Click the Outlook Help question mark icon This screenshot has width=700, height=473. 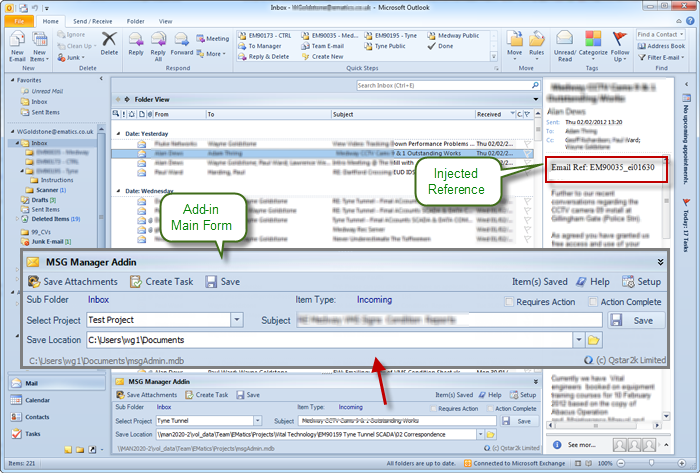click(x=691, y=21)
